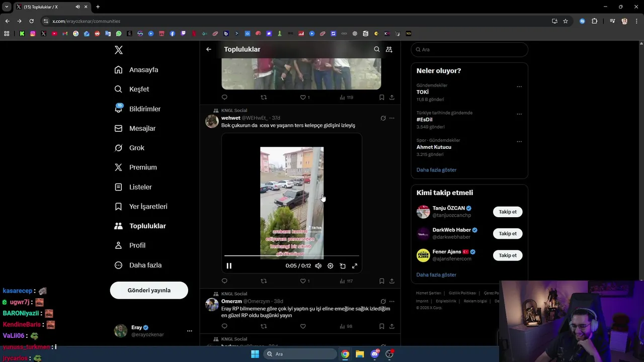The image size is (644, 362).
Task: Open Chrome from the taskbar
Action: 345,354
